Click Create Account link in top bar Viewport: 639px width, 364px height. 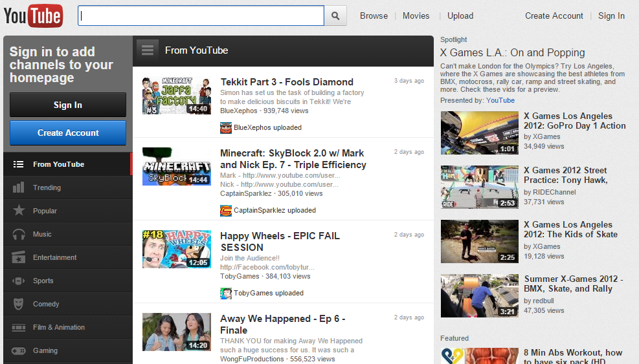[554, 16]
